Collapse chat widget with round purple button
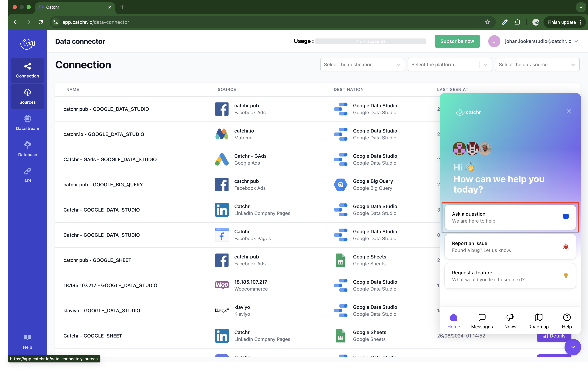The width and height of the screenshot is (588, 372). coord(573,347)
